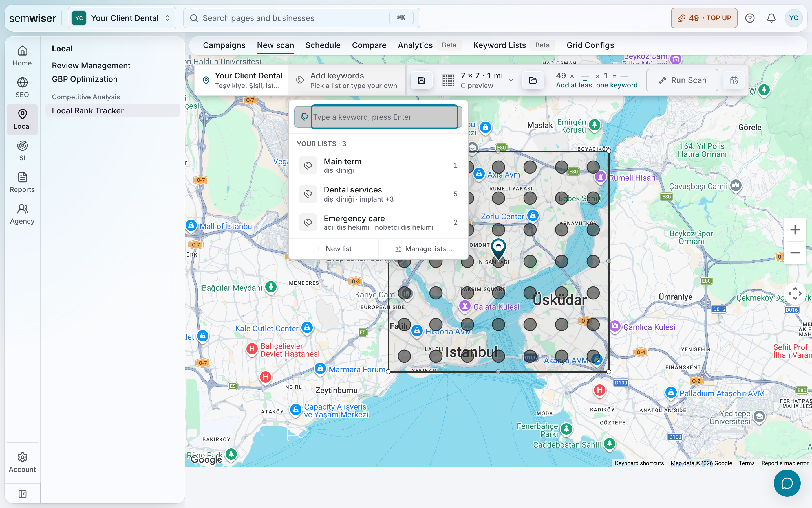Toggle the preview checkbox
The image size is (812, 508).
click(463, 86)
